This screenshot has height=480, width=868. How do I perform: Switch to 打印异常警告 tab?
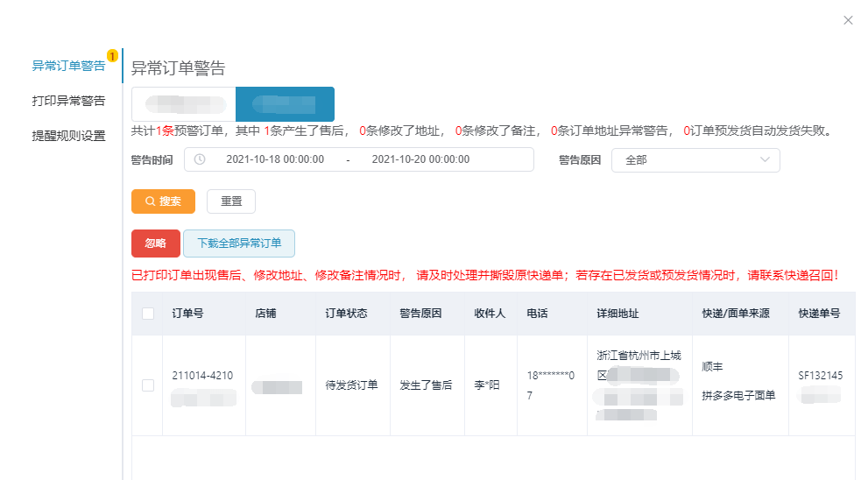(68, 101)
